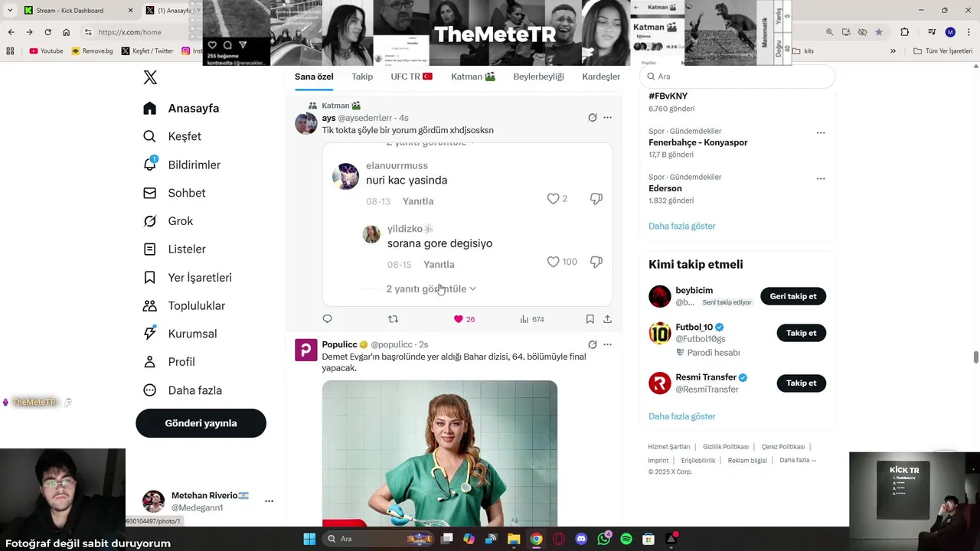The image size is (980, 551).
Task: Expand Daha fazla in the footer links
Action: [x=798, y=460]
